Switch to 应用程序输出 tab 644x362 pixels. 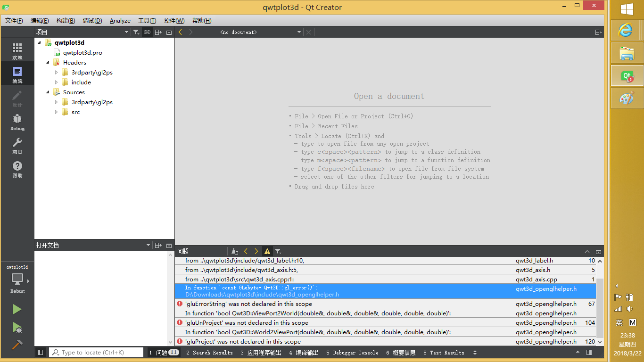261,353
